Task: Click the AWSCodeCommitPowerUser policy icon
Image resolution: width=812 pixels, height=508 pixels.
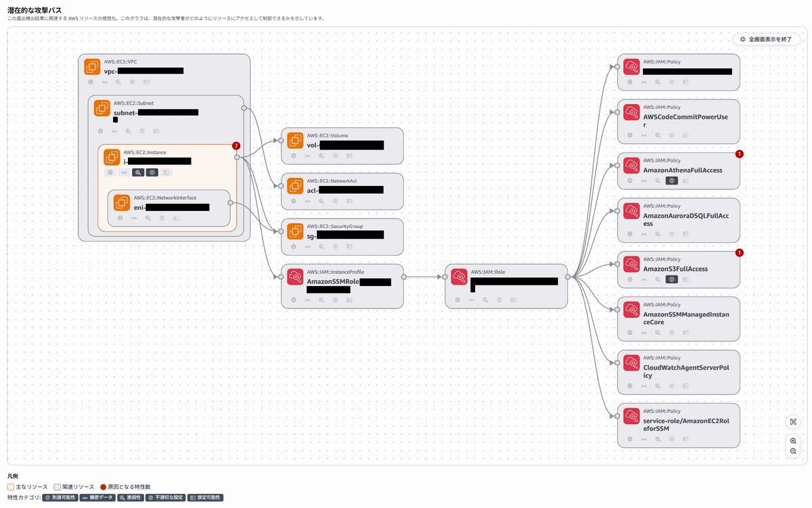Action: 631,112
